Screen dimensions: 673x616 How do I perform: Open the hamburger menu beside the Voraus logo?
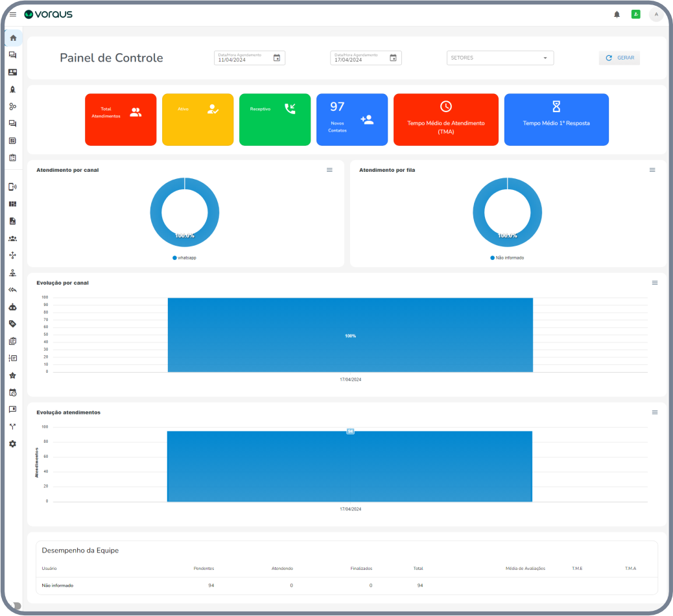pos(13,14)
